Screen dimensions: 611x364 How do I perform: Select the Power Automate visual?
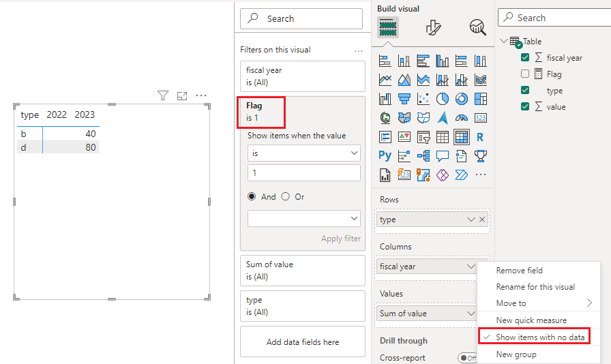(x=462, y=175)
